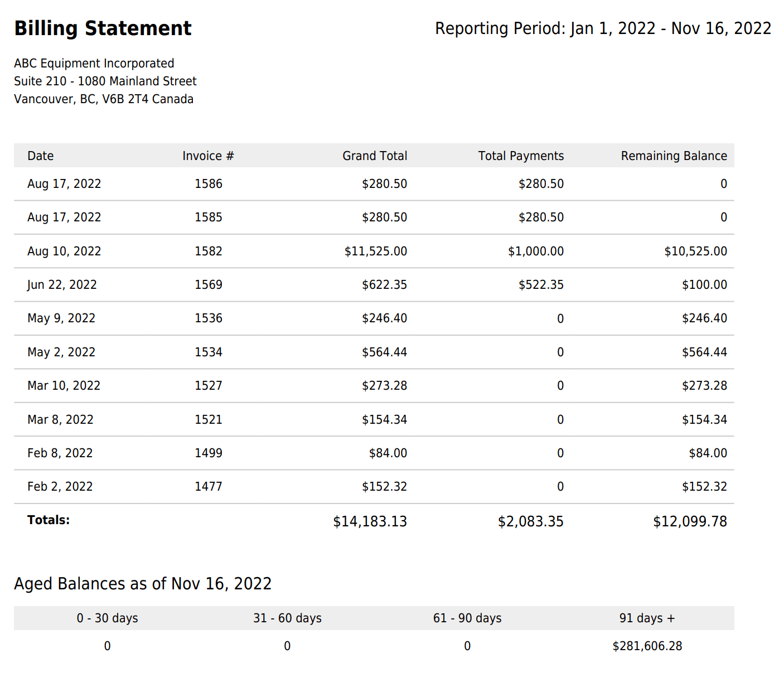Click the $10,525.00 remaining balance
This screenshot has height=673, width=784.
[x=695, y=251]
